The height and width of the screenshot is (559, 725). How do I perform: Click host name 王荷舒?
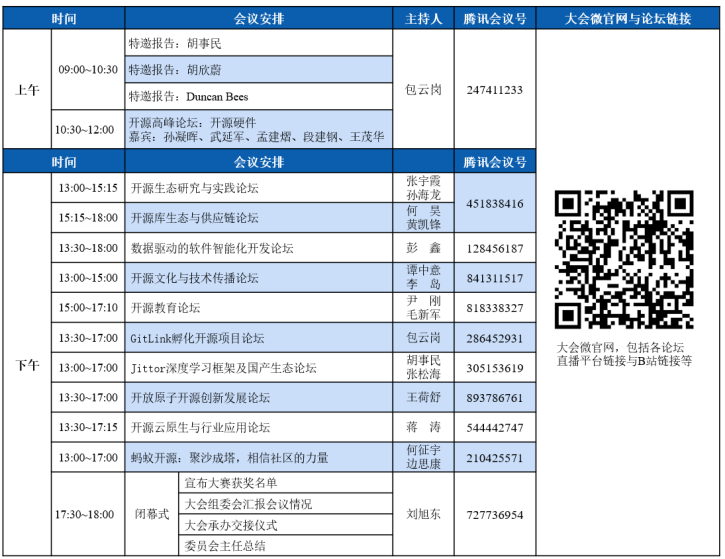tap(424, 398)
